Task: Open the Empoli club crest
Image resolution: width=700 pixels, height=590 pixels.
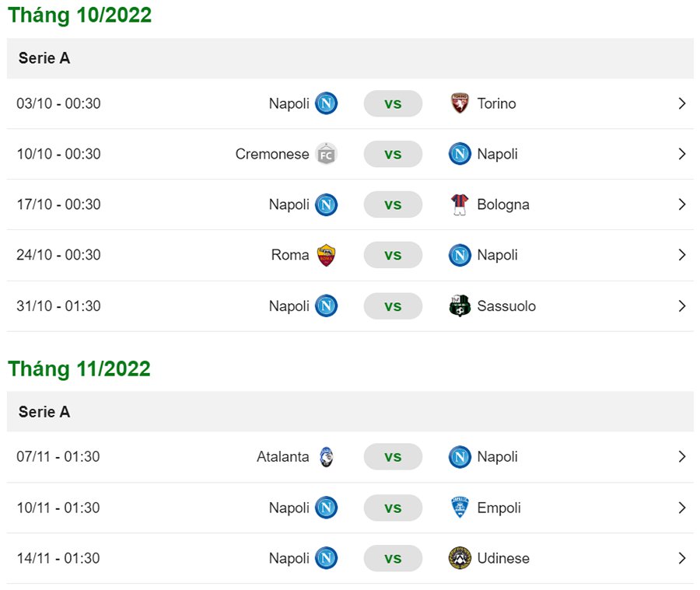Action: pos(460,508)
